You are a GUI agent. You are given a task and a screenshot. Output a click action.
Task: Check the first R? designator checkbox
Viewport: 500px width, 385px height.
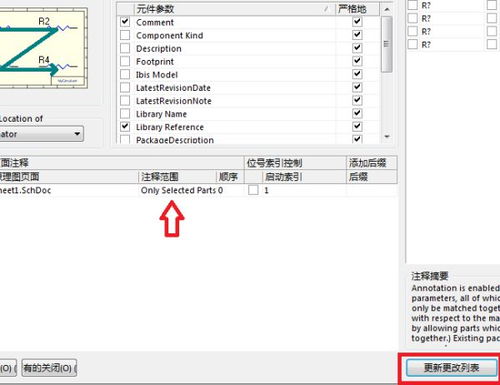pos(413,5)
